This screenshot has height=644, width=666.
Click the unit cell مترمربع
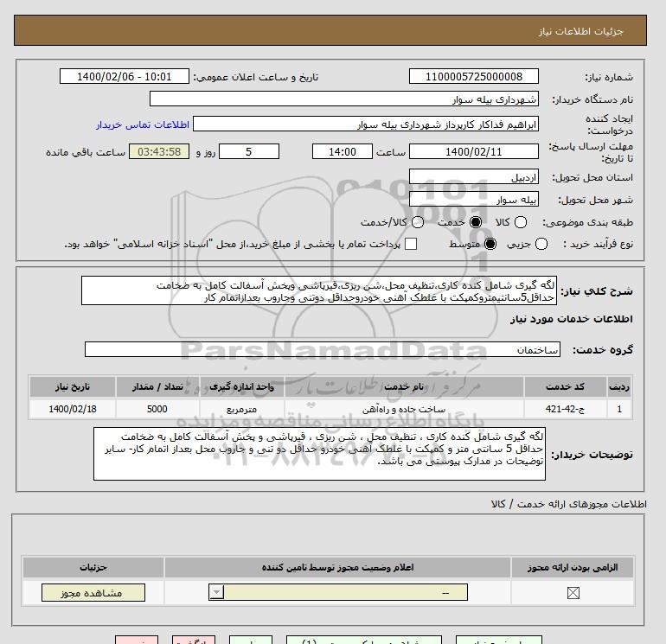[x=241, y=409]
